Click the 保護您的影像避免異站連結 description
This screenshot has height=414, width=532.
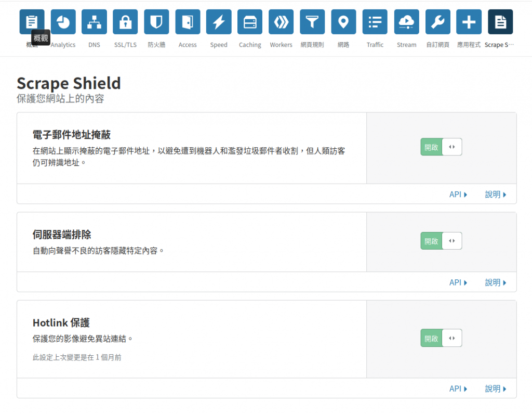(x=83, y=339)
